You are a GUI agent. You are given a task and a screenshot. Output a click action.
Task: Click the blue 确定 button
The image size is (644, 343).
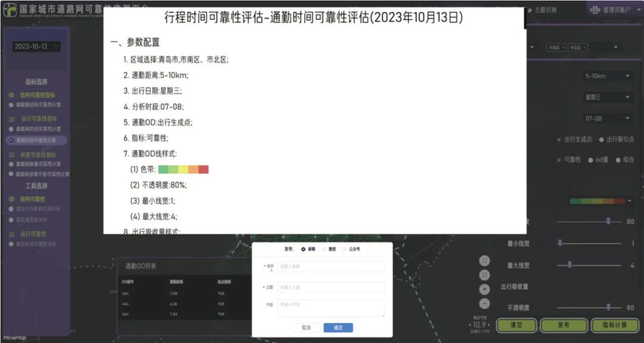338,328
